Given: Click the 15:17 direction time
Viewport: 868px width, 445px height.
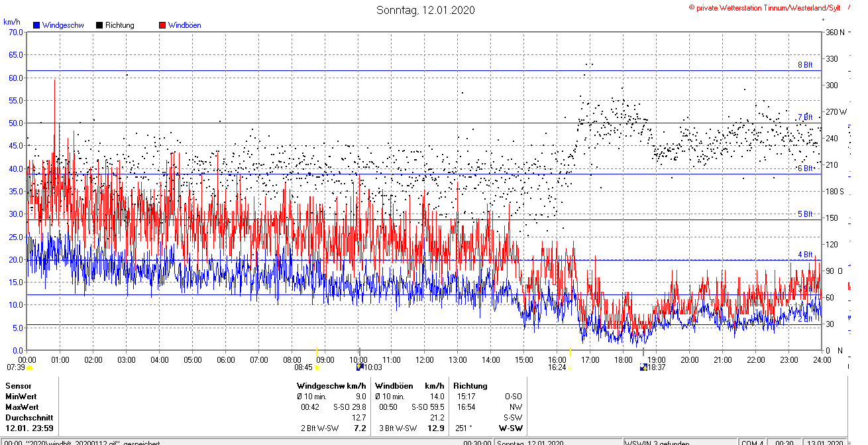Looking at the screenshot, I should 466,397.
